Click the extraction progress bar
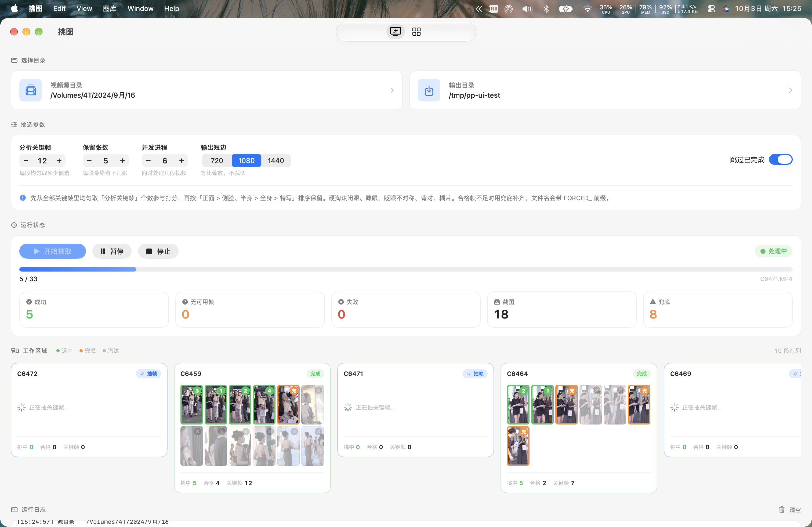Image resolution: width=812 pixels, height=527 pixels. [406, 269]
